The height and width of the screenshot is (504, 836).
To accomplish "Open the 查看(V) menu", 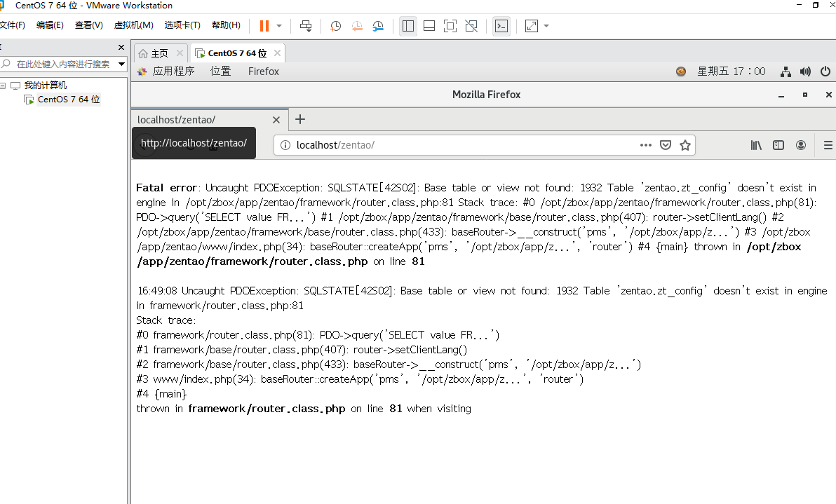I will click(x=88, y=25).
